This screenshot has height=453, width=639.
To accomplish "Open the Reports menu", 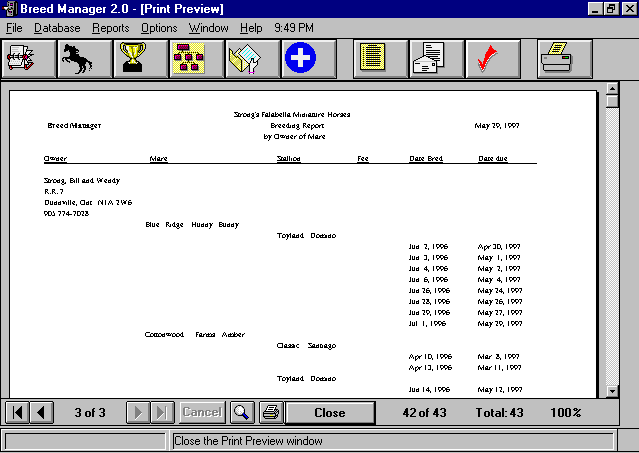I will (x=111, y=28).
